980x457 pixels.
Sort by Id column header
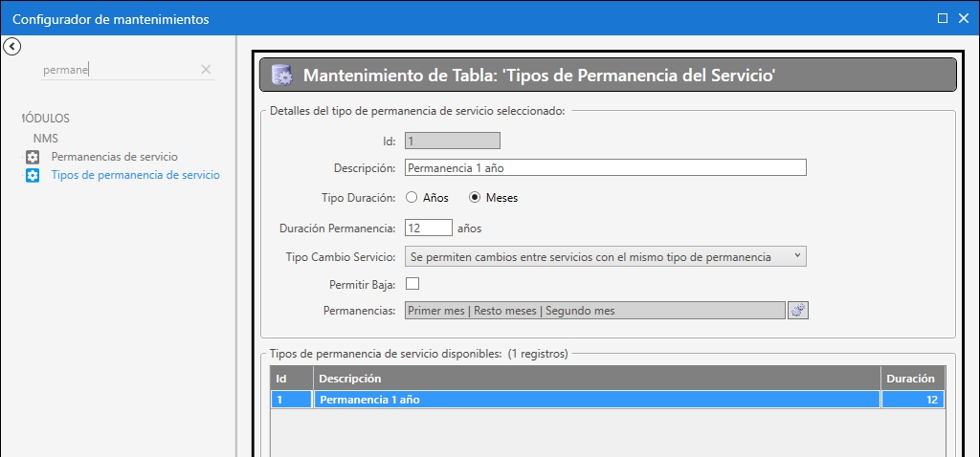[292, 379]
